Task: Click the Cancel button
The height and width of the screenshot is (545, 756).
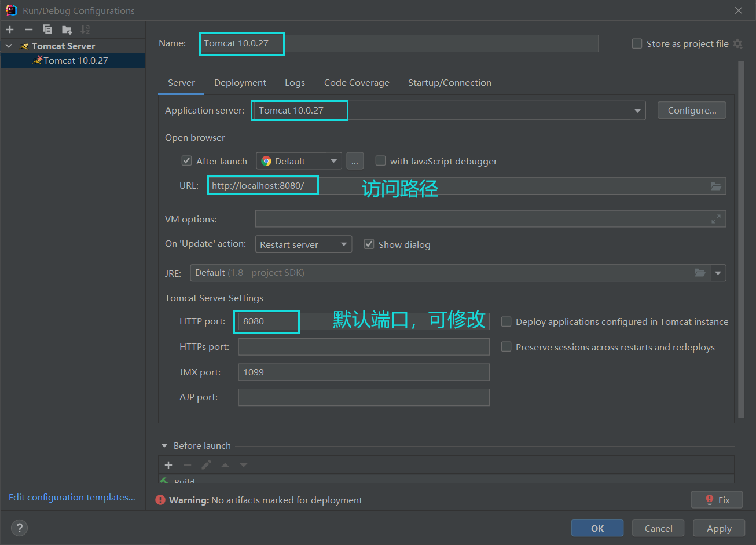Action: point(658,528)
